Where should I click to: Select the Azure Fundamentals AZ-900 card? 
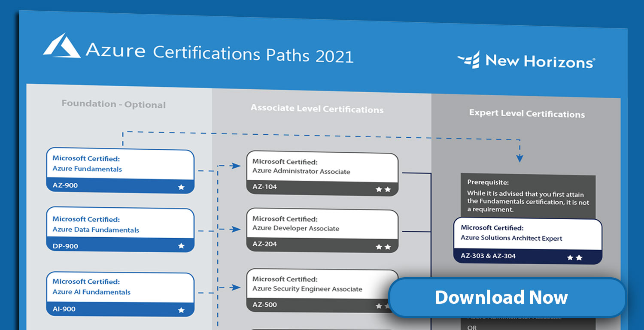click(x=120, y=171)
